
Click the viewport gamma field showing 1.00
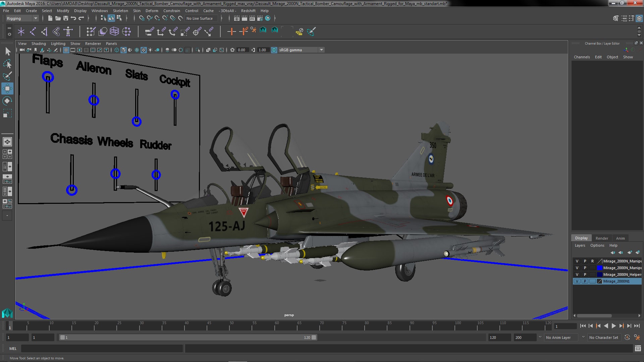[x=263, y=50]
